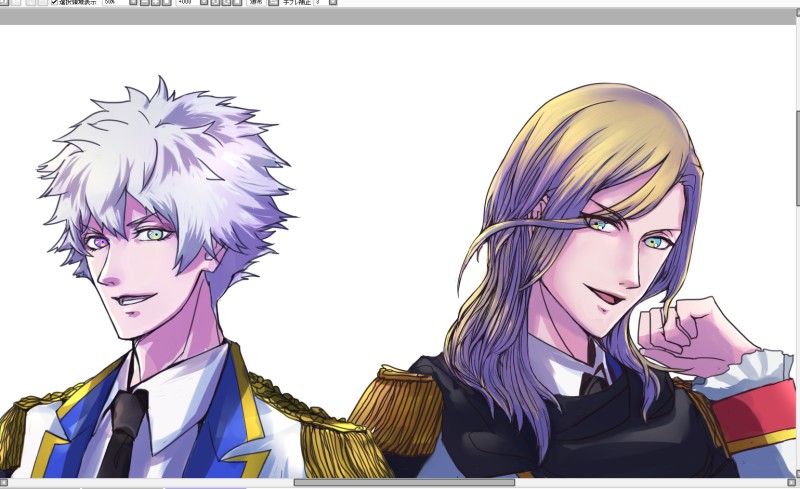Click the horizontal scrollbar right arrow
The height and width of the screenshot is (489, 800).
(791, 482)
